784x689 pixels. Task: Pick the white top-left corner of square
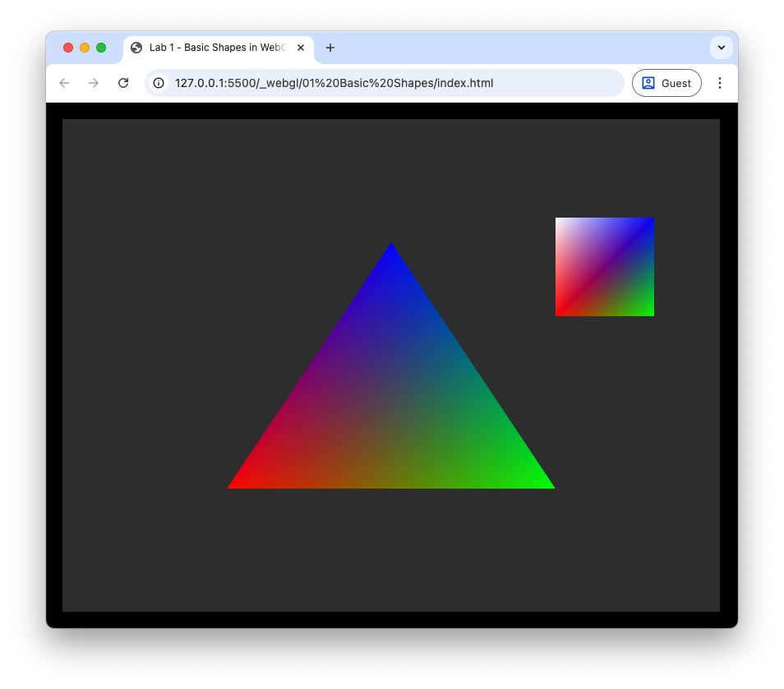point(560,222)
